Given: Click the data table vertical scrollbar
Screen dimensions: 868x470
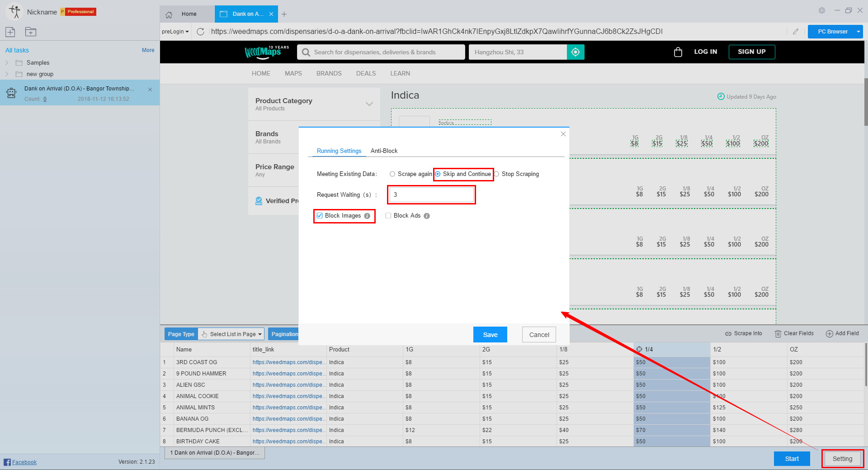Looking at the screenshot, I should [x=865, y=365].
